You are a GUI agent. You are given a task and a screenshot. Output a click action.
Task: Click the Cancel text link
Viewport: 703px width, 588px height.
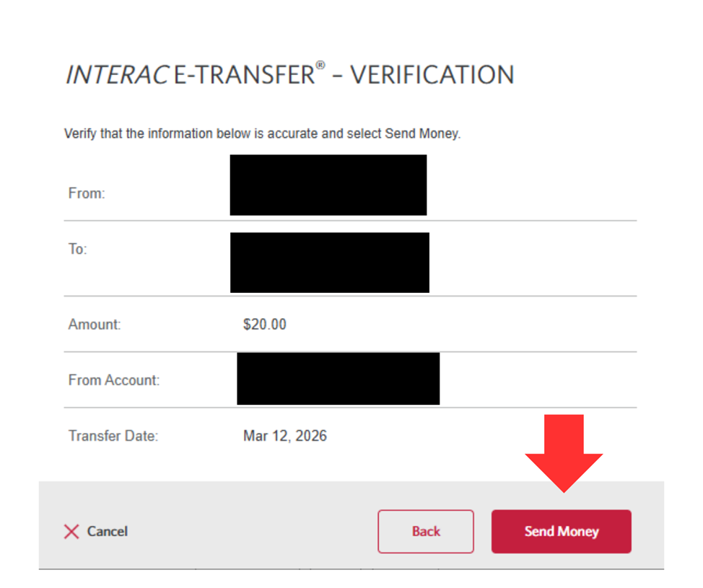coord(107,532)
